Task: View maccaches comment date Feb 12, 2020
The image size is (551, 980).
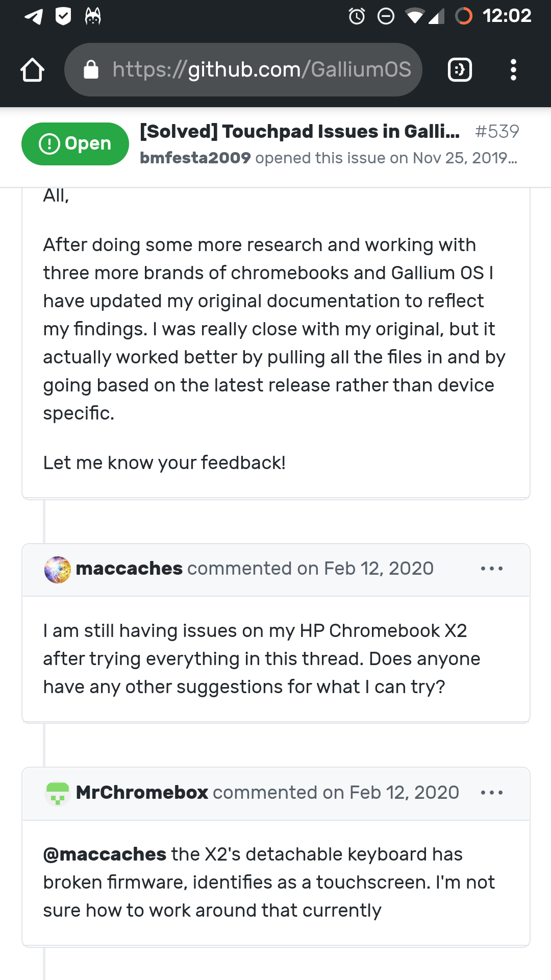Action: [x=379, y=569]
